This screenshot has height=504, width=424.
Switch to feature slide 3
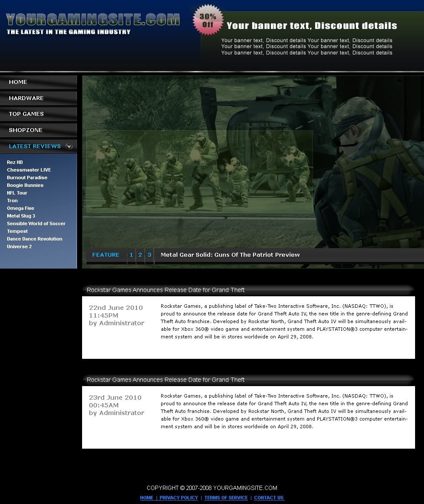pos(149,255)
